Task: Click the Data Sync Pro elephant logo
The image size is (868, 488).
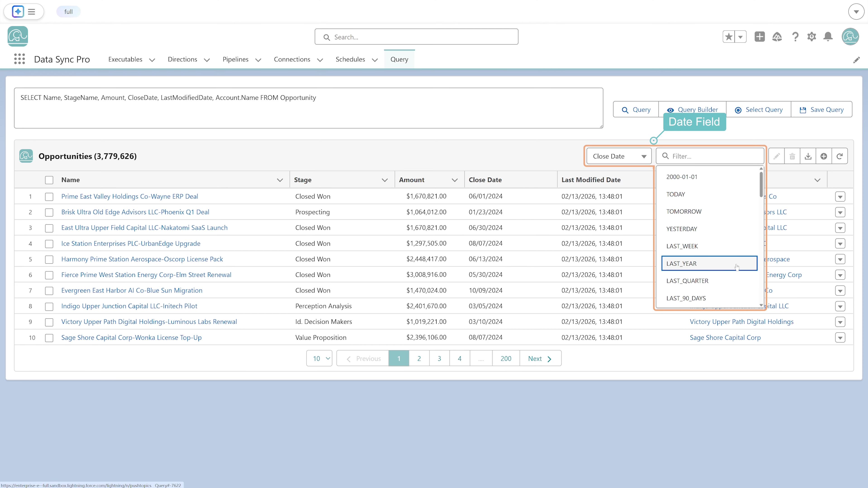Action: [17, 36]
